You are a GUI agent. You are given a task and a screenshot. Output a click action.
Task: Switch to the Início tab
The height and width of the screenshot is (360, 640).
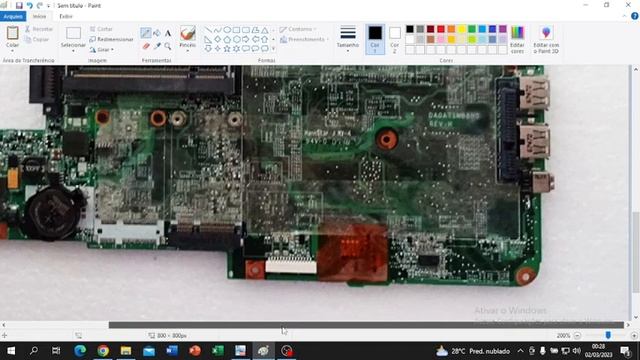click(40, 16)
